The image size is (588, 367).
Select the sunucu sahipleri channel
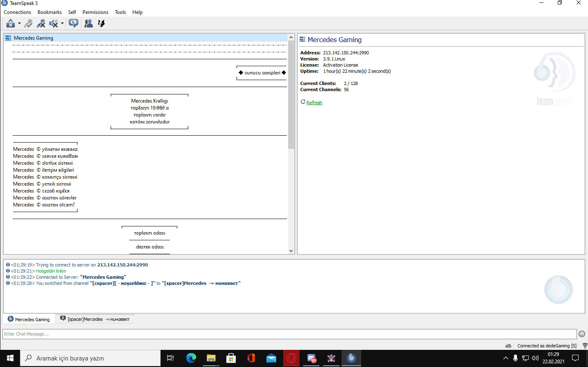coord(262,73)
